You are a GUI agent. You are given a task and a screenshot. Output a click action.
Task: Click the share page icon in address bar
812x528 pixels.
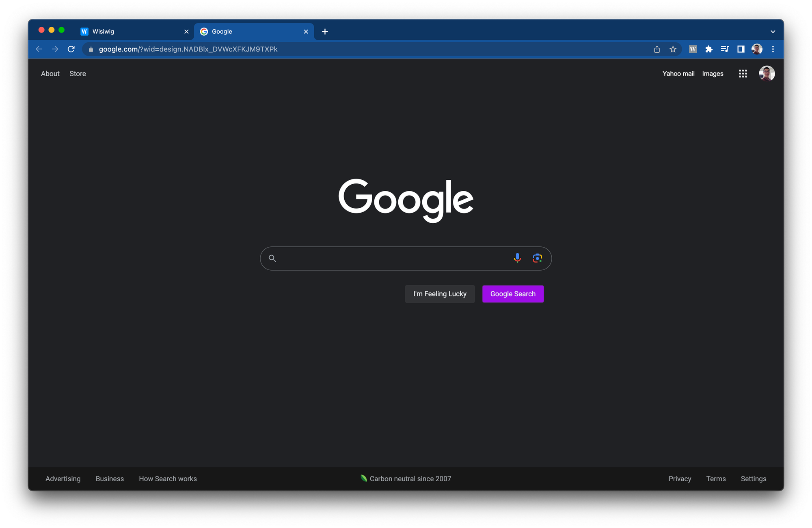[657, 49]
